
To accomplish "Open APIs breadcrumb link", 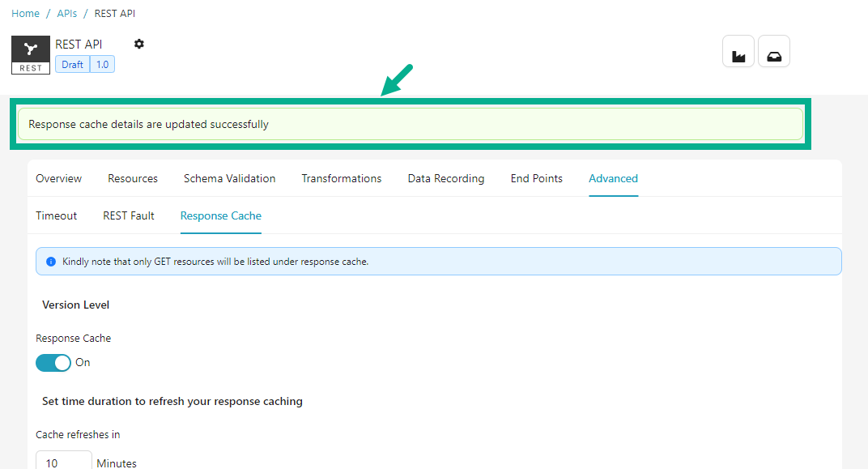I will 67,14.
